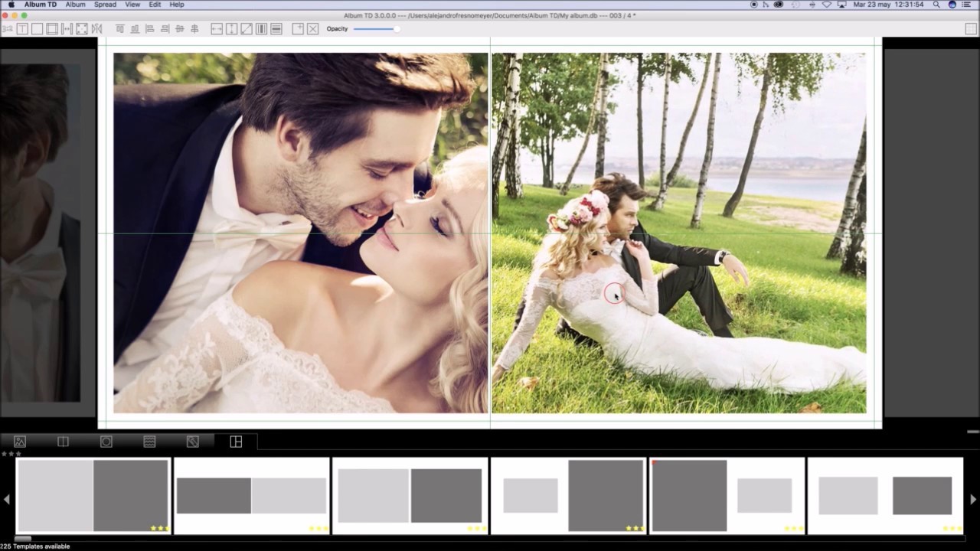
Task: Switch to the templates layout tab
Action: click(x=236, y=442)
